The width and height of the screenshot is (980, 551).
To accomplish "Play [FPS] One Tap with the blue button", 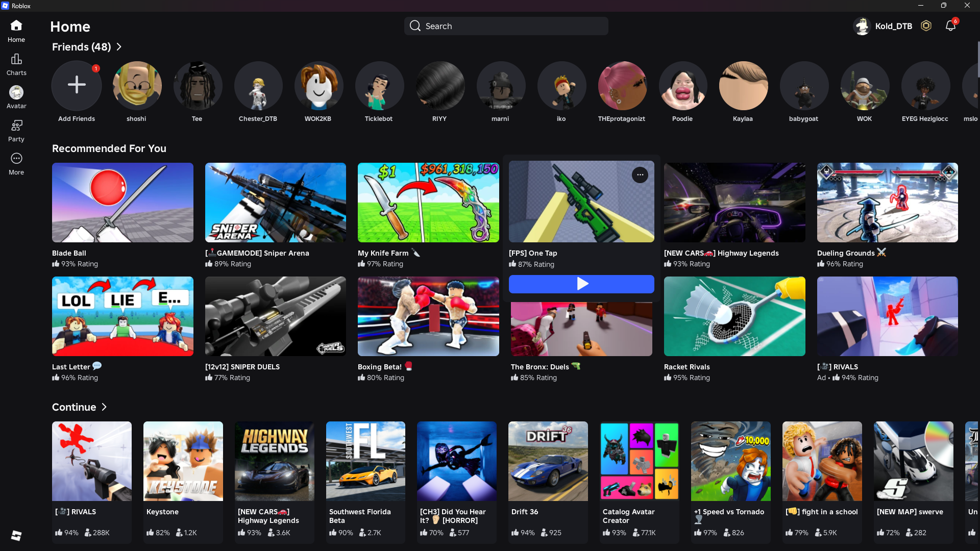I will [x=581, y=284].
